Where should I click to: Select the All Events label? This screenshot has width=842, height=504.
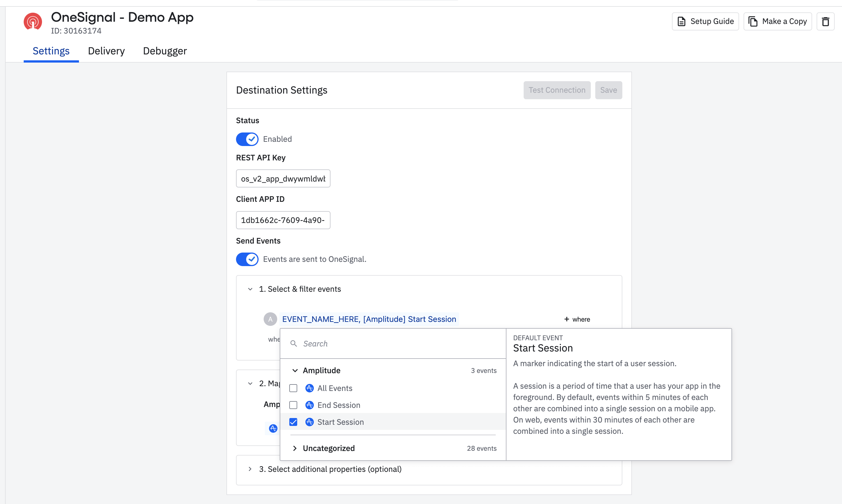click(x=334, y=388)
